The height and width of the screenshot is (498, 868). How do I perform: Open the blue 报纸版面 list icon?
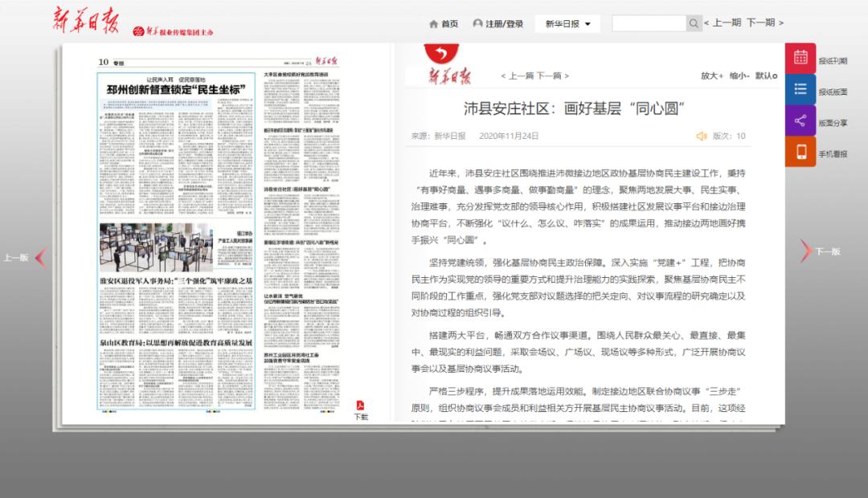click(800, 89)
